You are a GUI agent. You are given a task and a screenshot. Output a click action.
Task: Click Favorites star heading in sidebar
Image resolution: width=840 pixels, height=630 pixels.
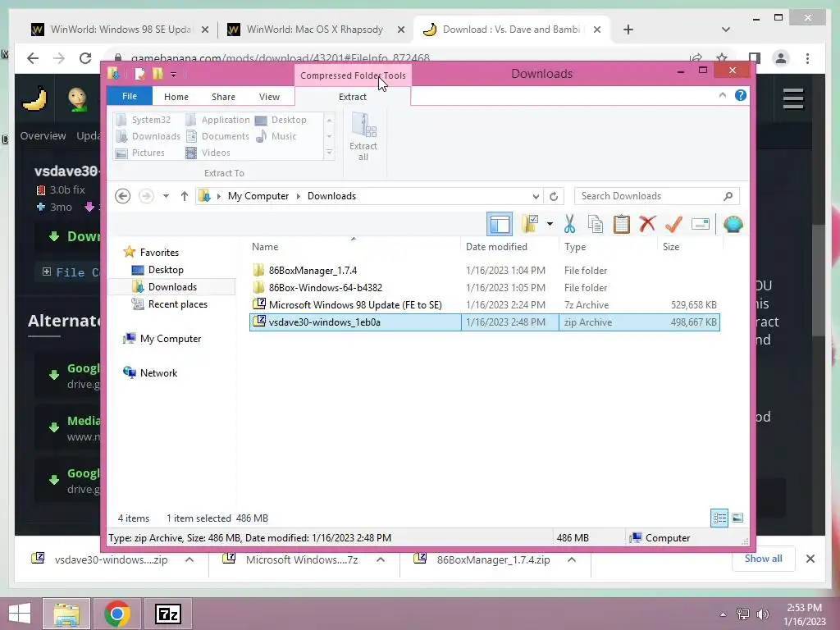(x=159, y=253)
